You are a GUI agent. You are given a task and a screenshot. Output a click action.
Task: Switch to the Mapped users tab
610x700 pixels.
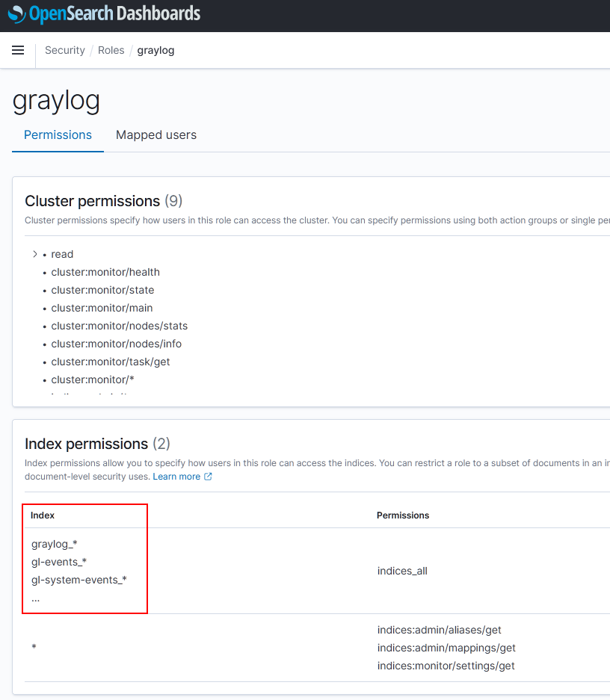tap(155, 134)
